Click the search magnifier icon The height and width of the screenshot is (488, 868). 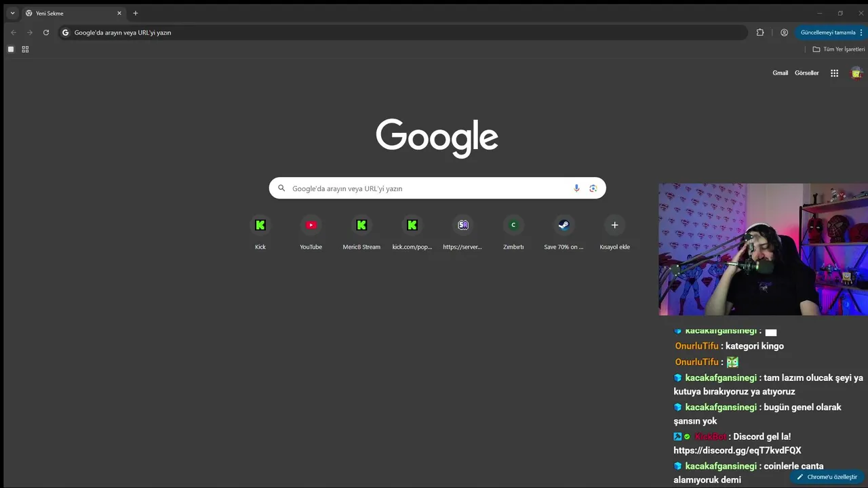point(281,188)
